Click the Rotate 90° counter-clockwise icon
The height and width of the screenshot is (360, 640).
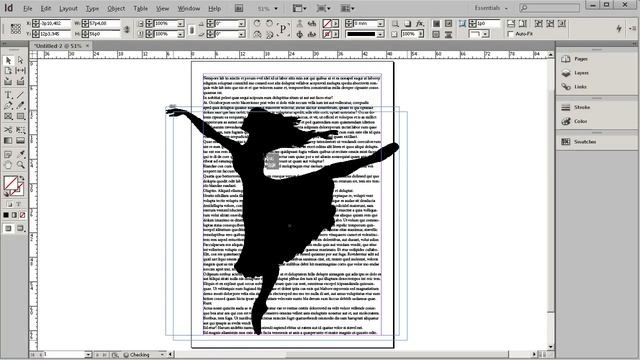click(x=269, y=24)
